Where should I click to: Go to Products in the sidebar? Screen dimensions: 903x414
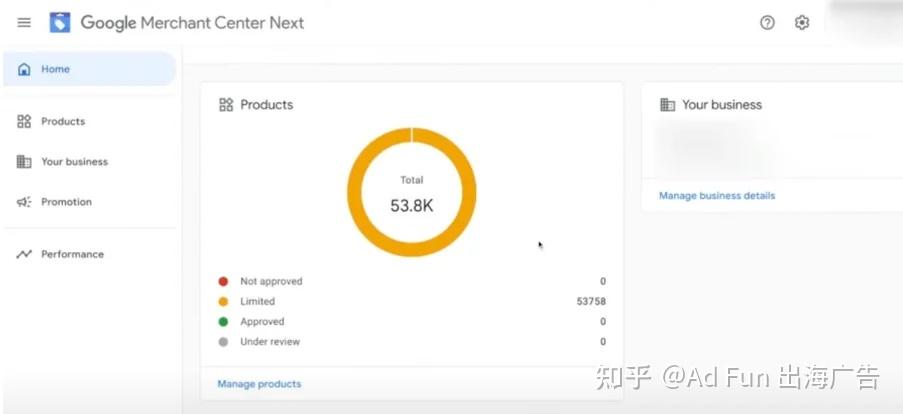63,121
